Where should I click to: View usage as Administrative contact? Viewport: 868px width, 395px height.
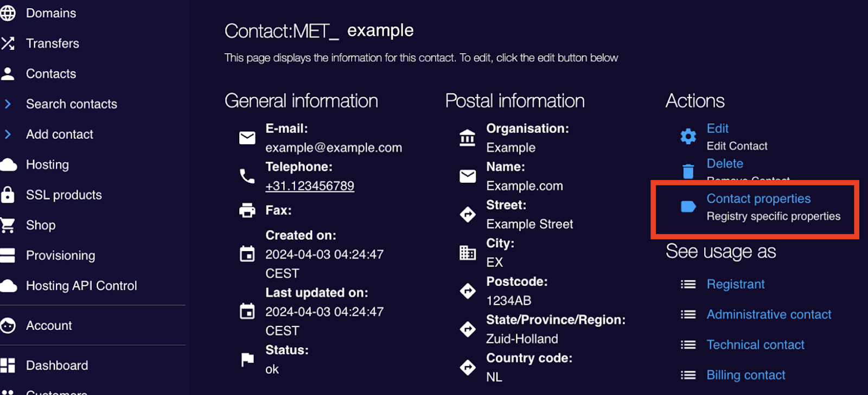(769, 315)
